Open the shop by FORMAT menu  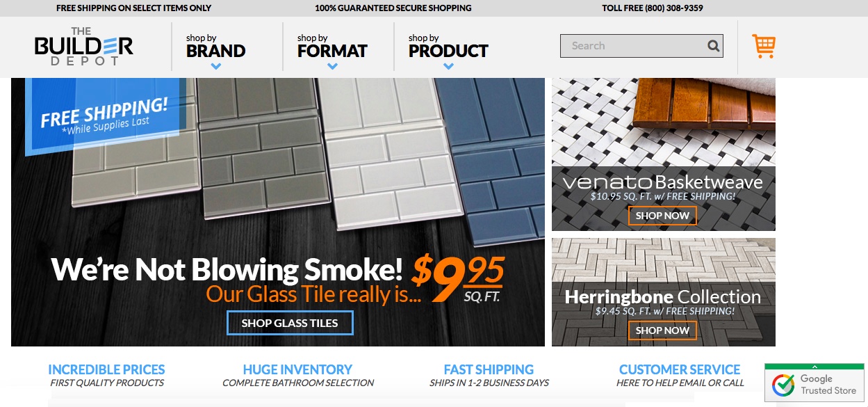332,47
